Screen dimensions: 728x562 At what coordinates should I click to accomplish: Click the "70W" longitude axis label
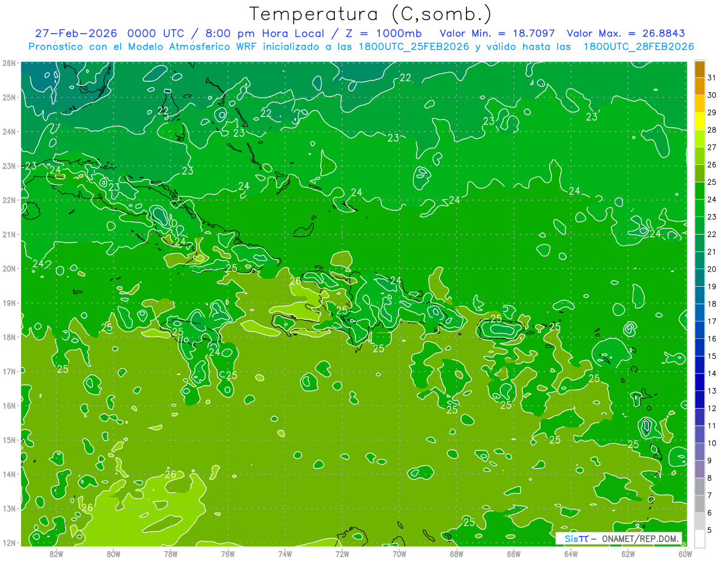click(x=399, y=554)
